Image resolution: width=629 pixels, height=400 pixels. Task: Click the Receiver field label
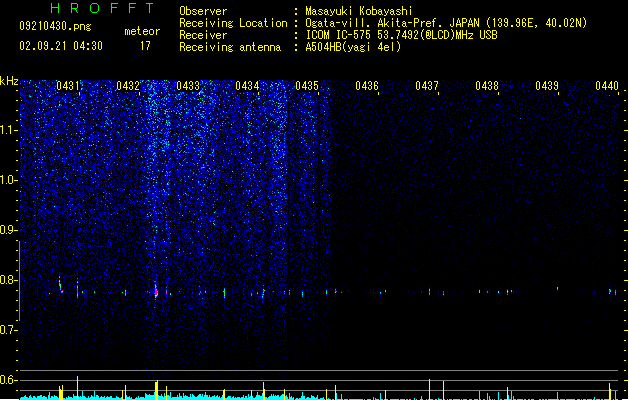coord(203,35)
